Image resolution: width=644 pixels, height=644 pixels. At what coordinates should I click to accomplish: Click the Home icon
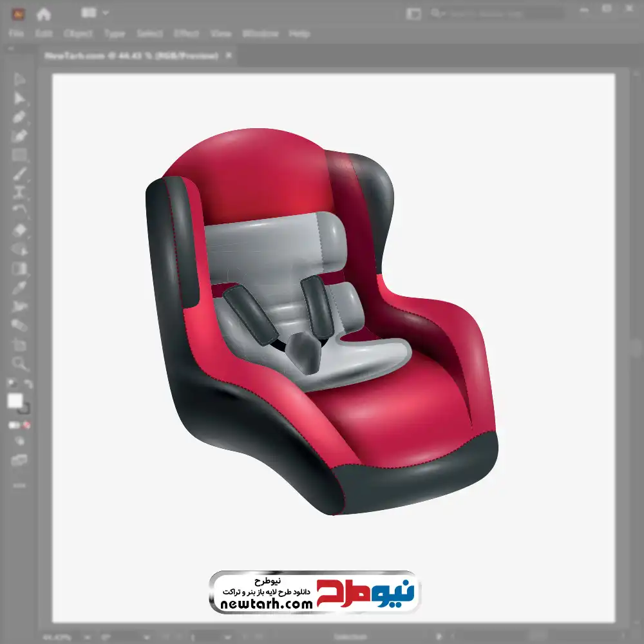44,14
